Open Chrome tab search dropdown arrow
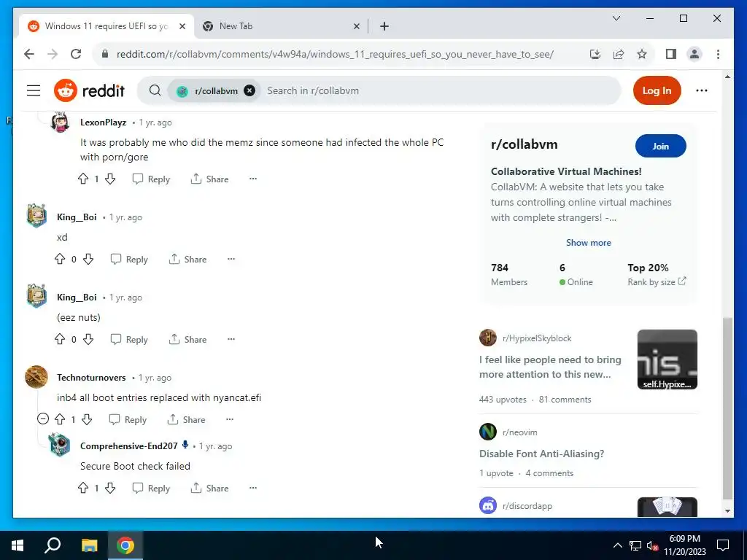747x560 pixels. [x=616, y=18]
